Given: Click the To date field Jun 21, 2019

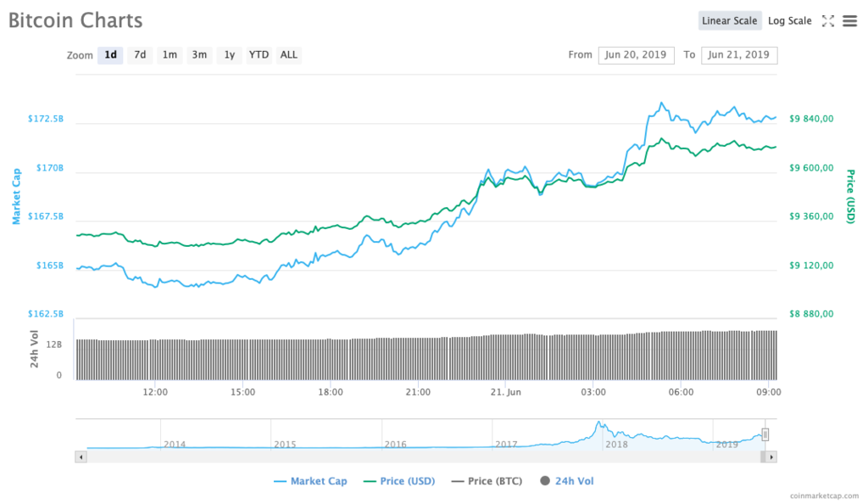Looking at the screenshot, I should coord(739,55).
